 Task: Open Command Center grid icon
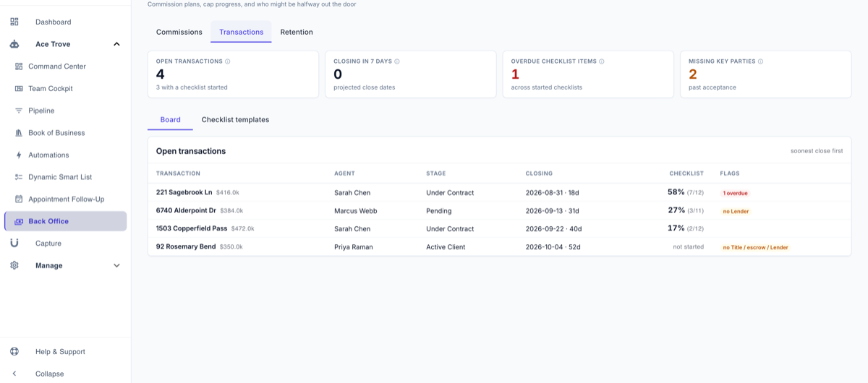pyautogui.click(x=19, y=66)
